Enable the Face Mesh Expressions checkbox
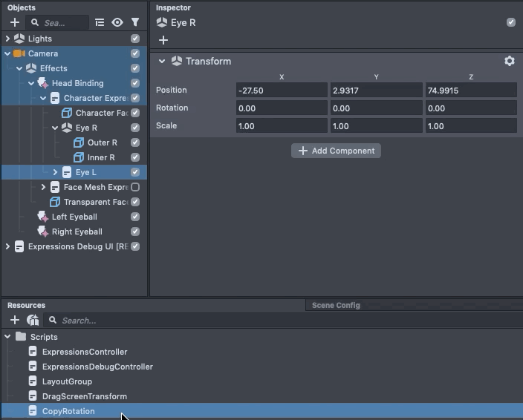Viewport: 523px width, 420px height. (x=135, y=187)
